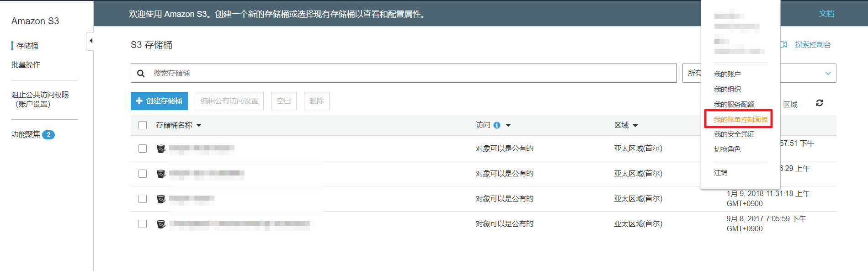Check the first bucket row checkbox
Screen dimensions: 868x271
143,149
